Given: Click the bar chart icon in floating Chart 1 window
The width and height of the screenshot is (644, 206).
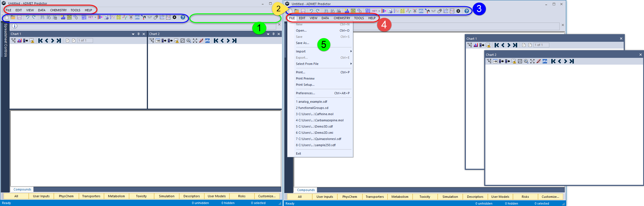Looking at the screenshot, I should click(x=476, y=45).
